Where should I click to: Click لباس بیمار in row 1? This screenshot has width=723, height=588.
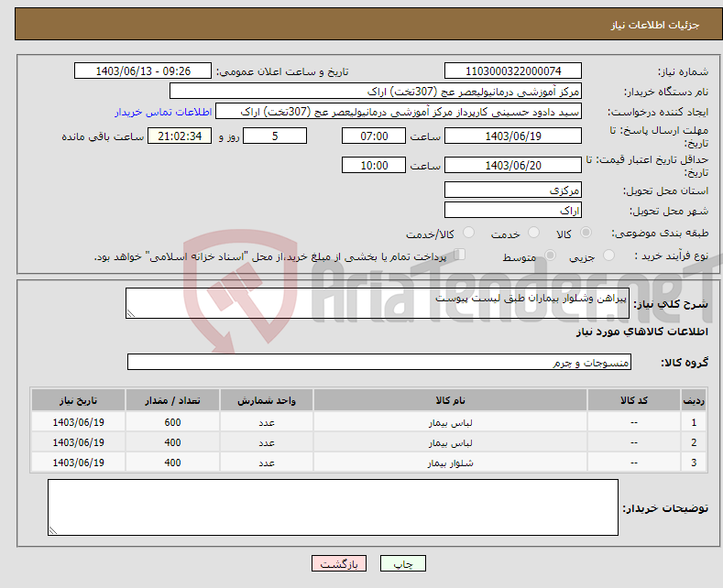[x=451, y=422]
